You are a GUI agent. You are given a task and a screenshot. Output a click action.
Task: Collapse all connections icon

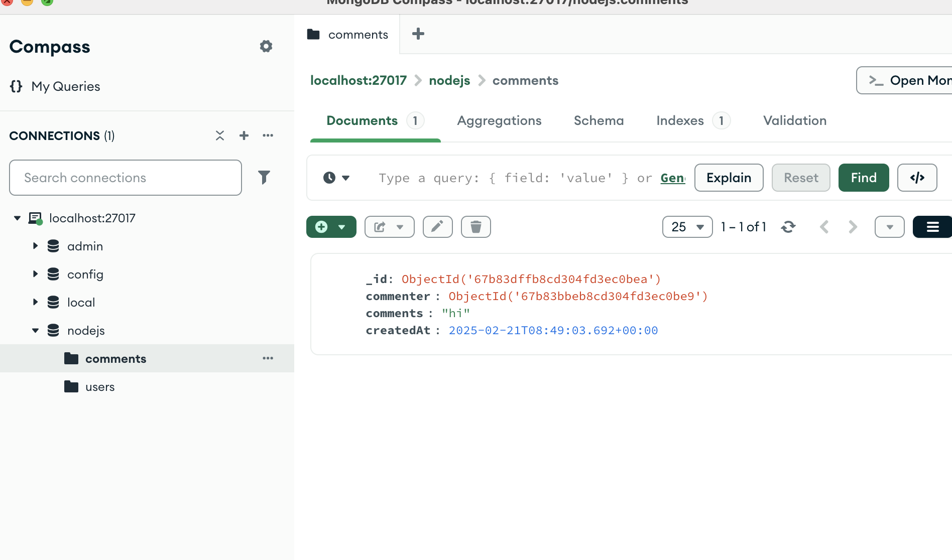220,135
